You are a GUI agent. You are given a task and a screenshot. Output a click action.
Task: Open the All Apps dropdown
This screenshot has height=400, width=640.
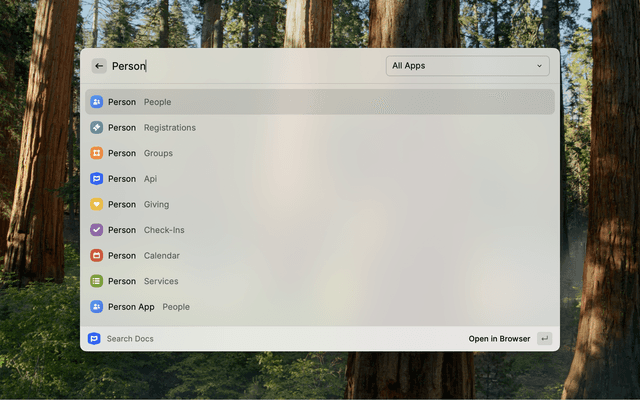pyautogui.click(x=467, y=66)
